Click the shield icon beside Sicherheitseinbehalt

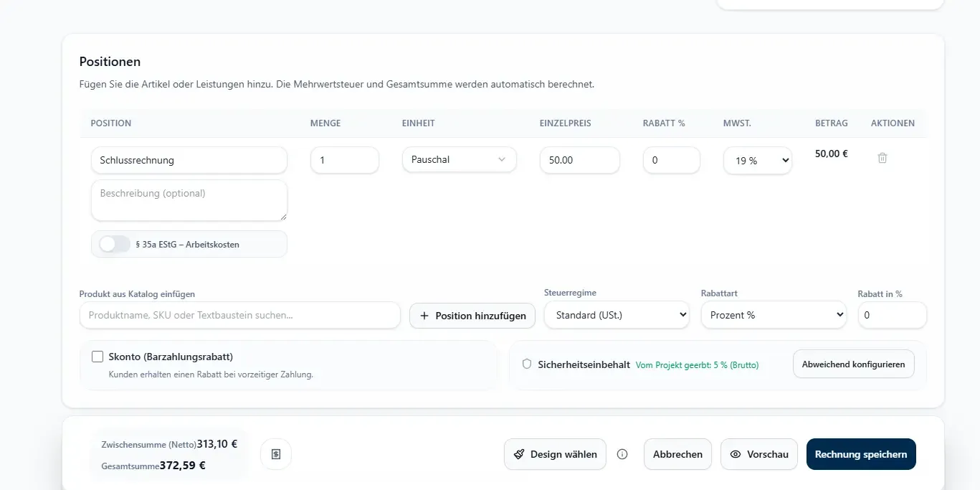coord(527,364)
